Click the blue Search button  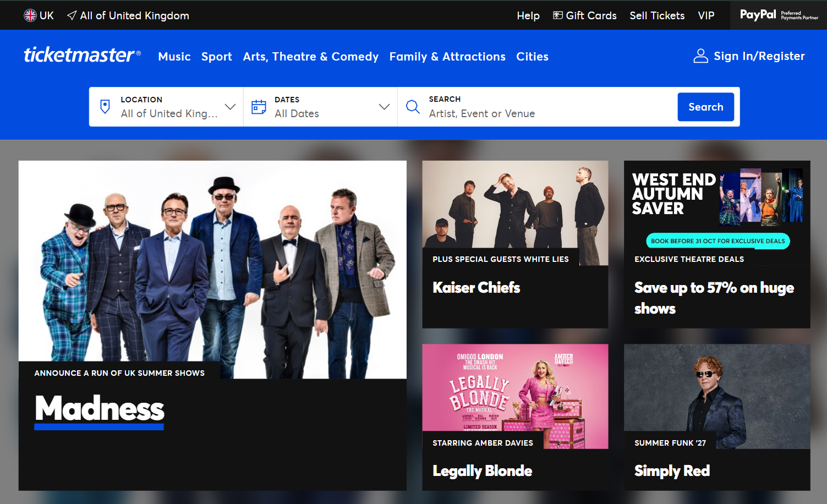click(x=706, y=107)
